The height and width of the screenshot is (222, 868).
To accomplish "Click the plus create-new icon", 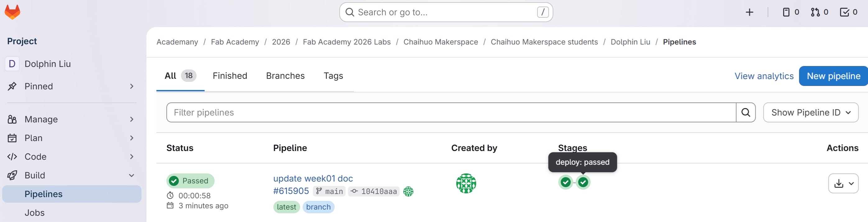I will (x=749, y=12).
